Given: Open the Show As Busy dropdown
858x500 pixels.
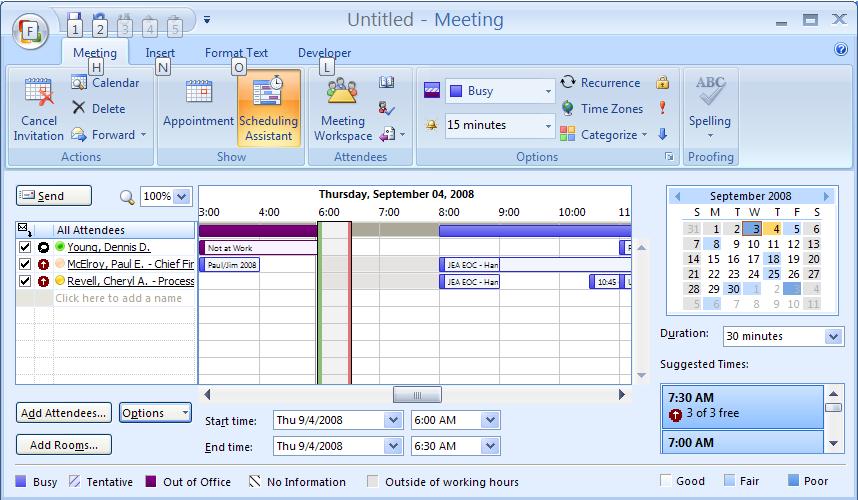Looking at the screenshot, I should 548,91.
